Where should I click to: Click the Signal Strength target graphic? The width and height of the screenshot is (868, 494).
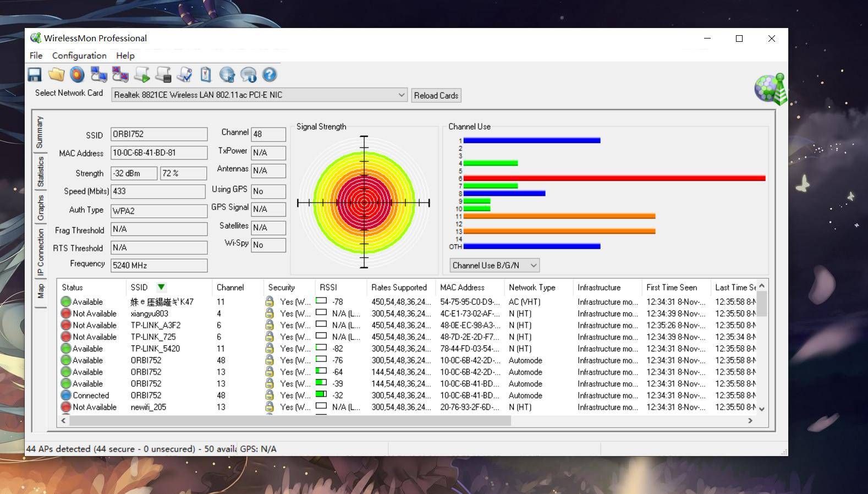coord(364,202)
